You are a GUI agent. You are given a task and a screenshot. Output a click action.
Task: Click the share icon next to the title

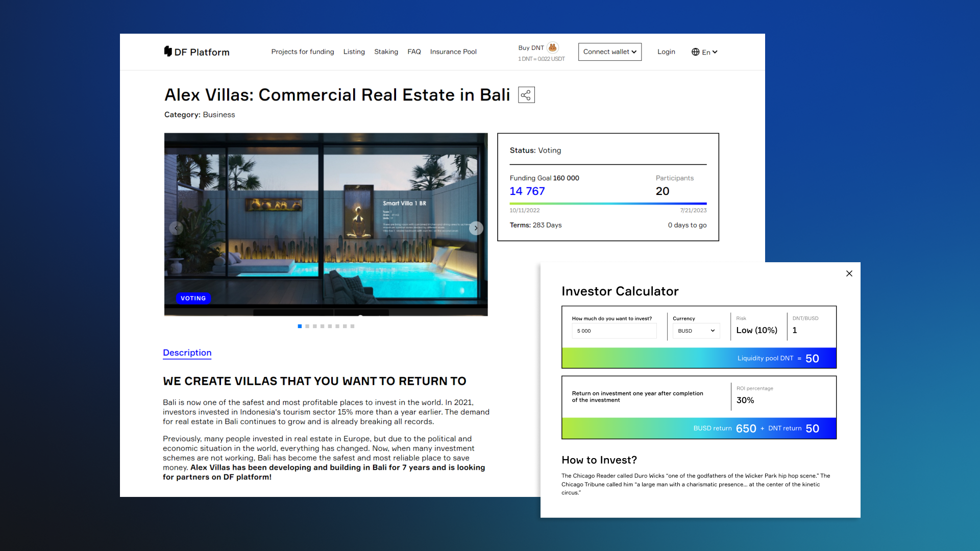(526, 95)
